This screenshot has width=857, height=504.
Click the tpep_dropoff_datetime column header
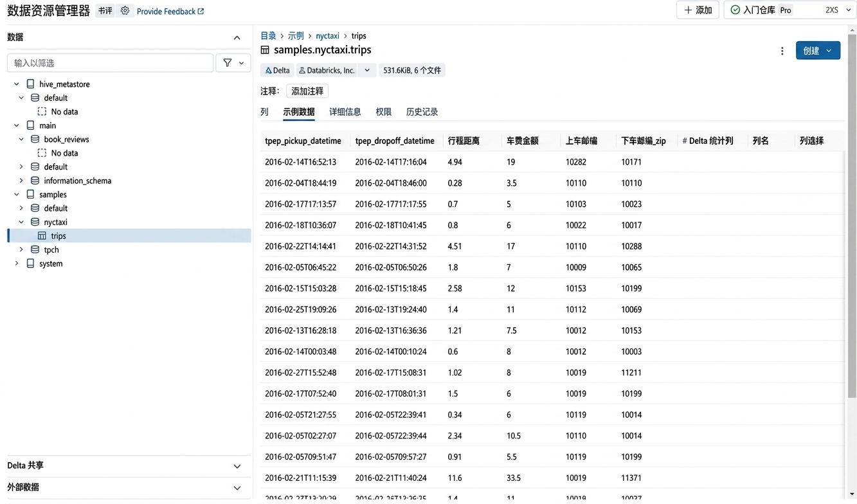pyautogui.click(x=395, y=141)
